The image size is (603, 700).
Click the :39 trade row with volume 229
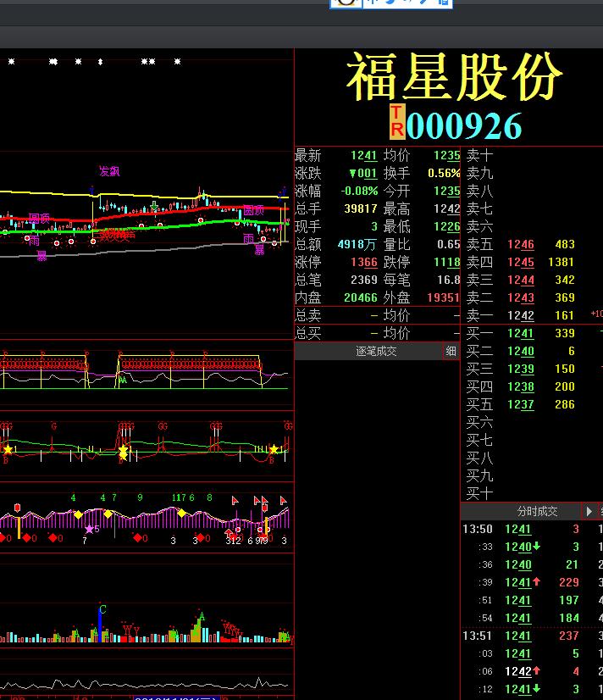533,582
